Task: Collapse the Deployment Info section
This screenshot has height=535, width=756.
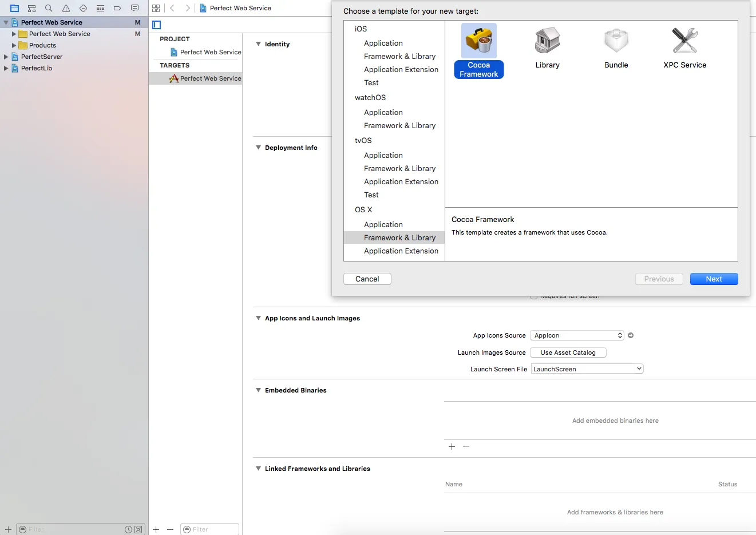Action: pos(258,148)
